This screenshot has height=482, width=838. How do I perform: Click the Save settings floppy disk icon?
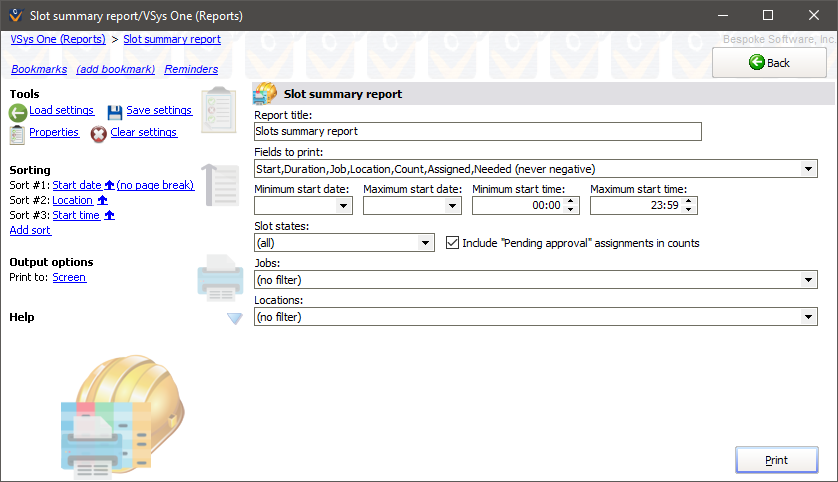coord(115,112)
